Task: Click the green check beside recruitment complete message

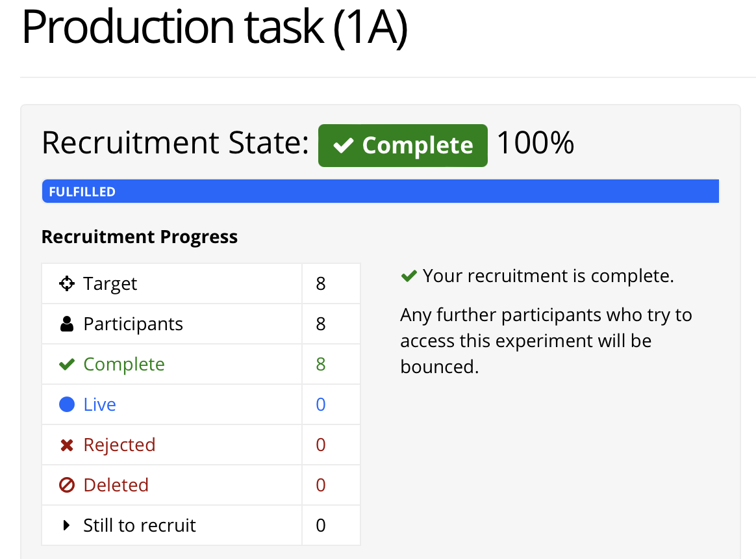Action: point(409,276)
